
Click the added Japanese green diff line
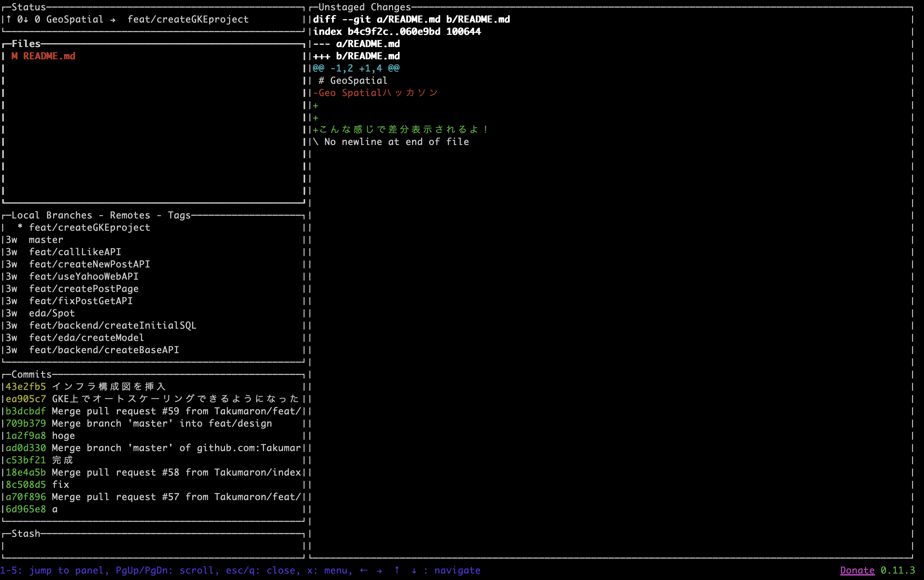(401, 130)
